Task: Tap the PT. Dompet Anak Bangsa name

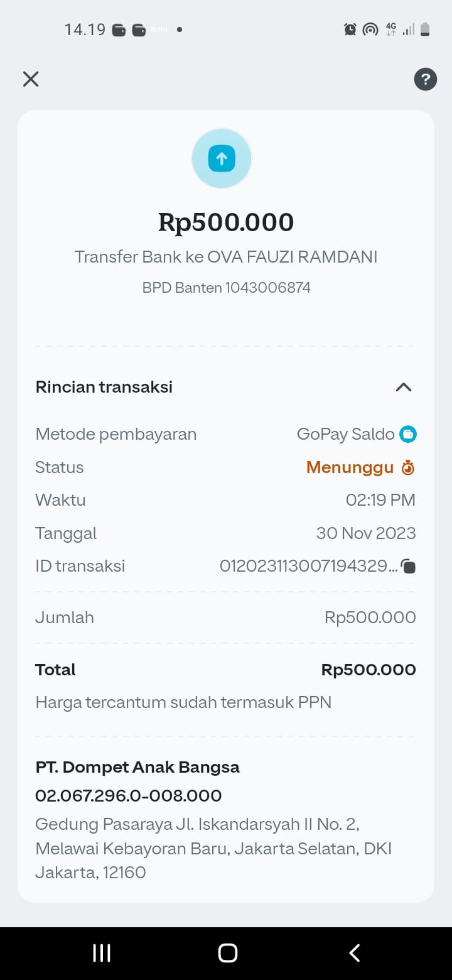Action: (x=137, y=767)
